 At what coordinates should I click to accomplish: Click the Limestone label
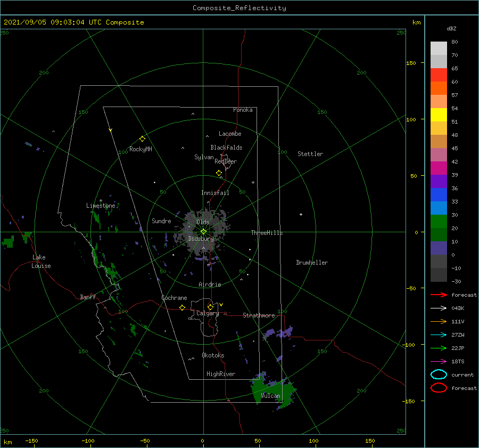[101, 206]
